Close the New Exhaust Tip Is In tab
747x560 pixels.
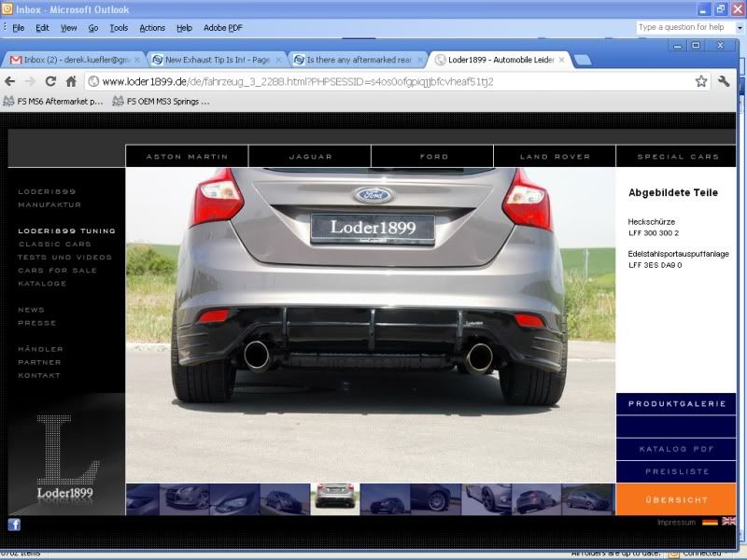278,60
